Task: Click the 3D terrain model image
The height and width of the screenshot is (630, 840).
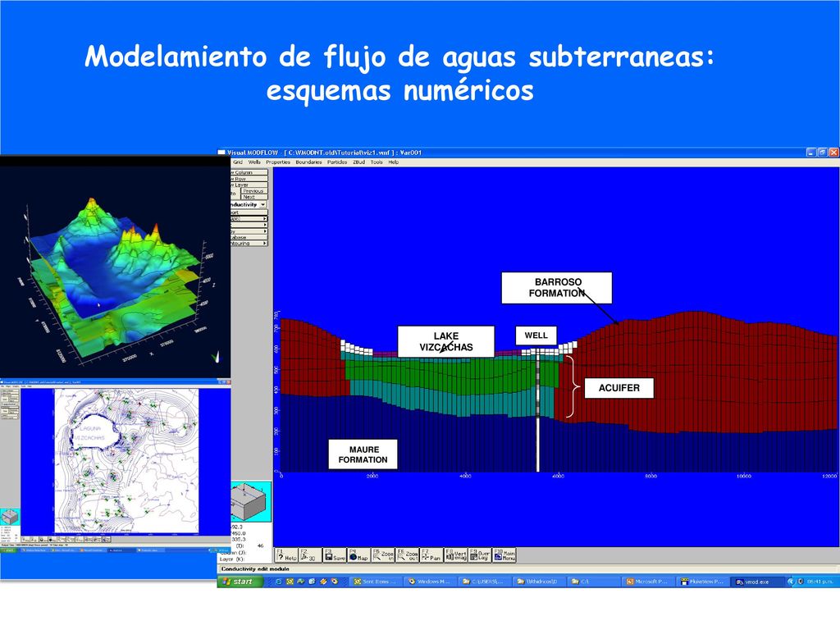Action: tap(115, 268)
